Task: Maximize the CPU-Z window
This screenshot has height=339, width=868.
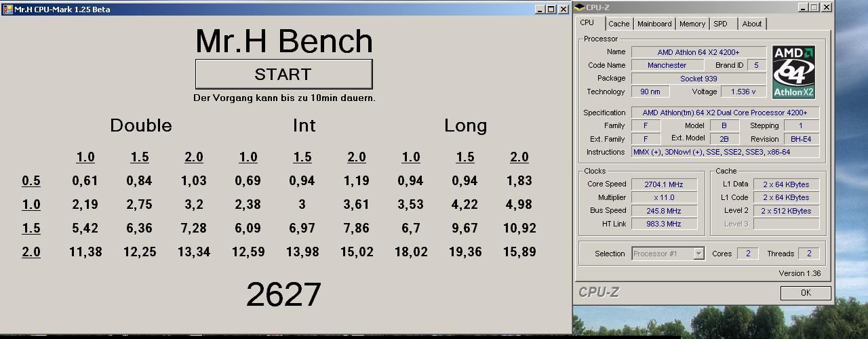Action: (814, 7)
